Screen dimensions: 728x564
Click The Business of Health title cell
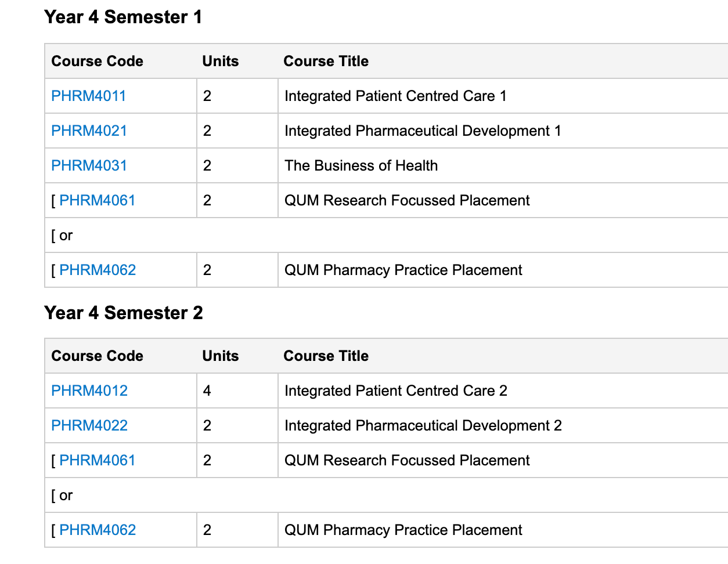coord(361,165)
